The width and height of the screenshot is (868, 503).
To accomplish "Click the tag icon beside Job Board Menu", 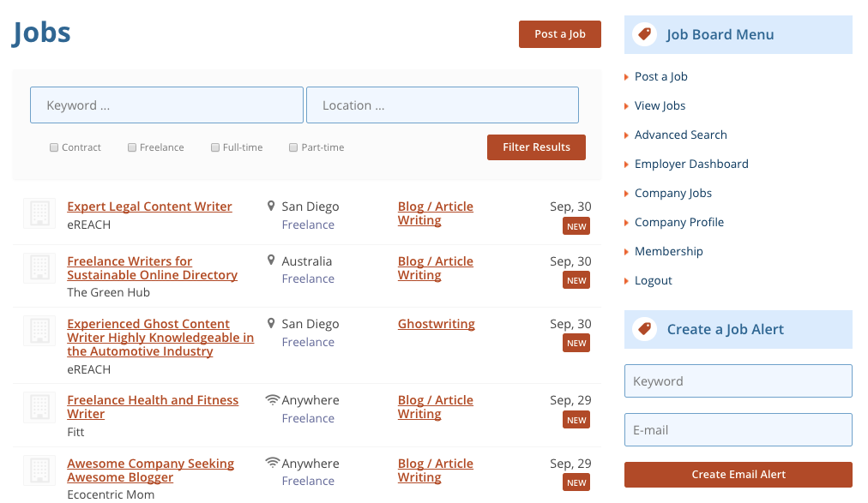I will [644, 34].
